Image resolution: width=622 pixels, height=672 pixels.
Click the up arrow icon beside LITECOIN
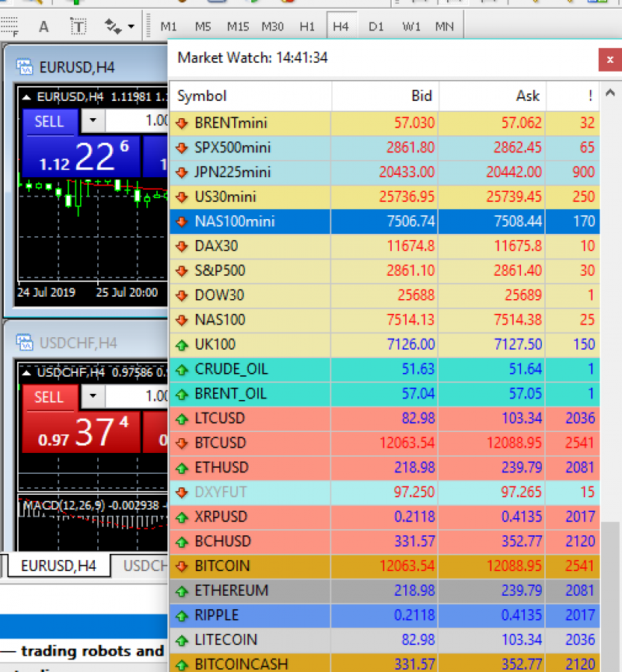[x=182, y=640]
